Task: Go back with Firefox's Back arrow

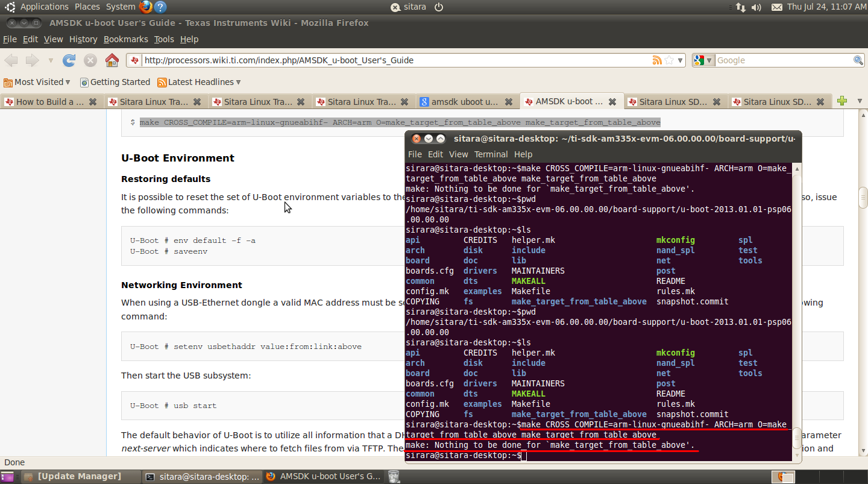Action: pos(11,60)
